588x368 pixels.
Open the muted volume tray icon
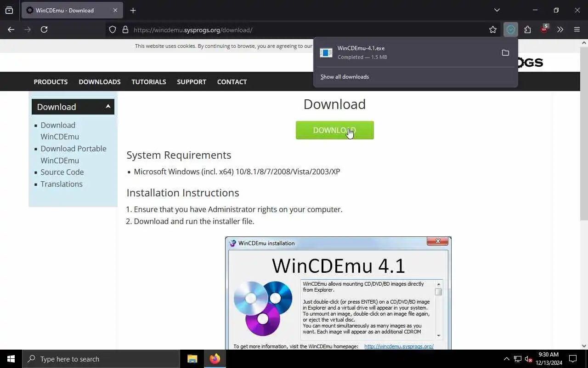pos(528,359)
